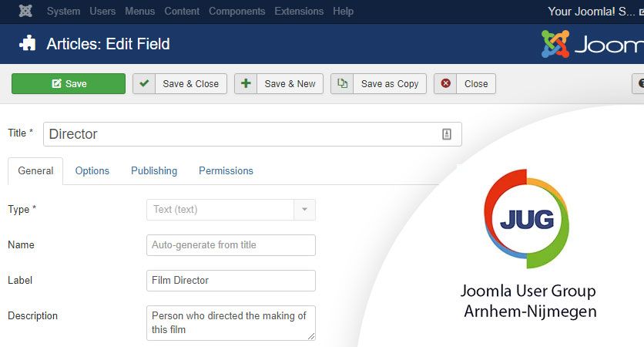The image size is (644, 347).
Task: Click the Save as Copy button
Action: (378, 84)
